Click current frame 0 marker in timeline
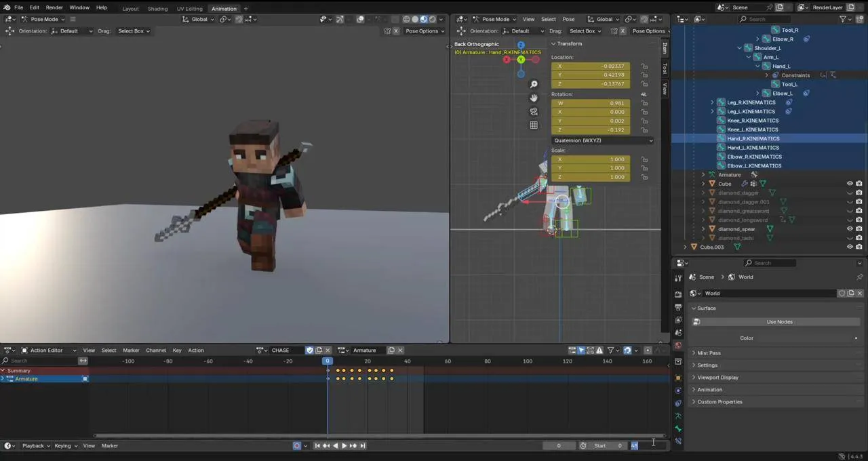This screenshot has width=868, height=461. pos(328,361)
